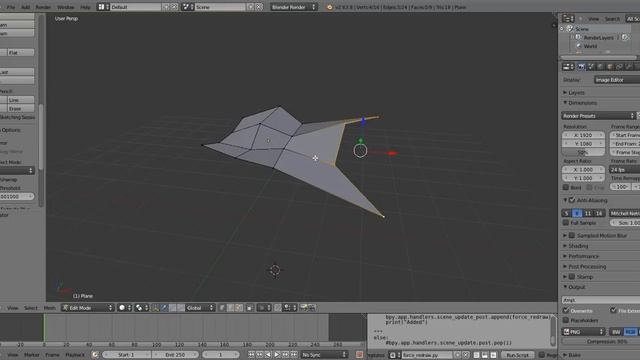
Task: Toggle proportional editing icon in 3D header
Action: (264, 308)
